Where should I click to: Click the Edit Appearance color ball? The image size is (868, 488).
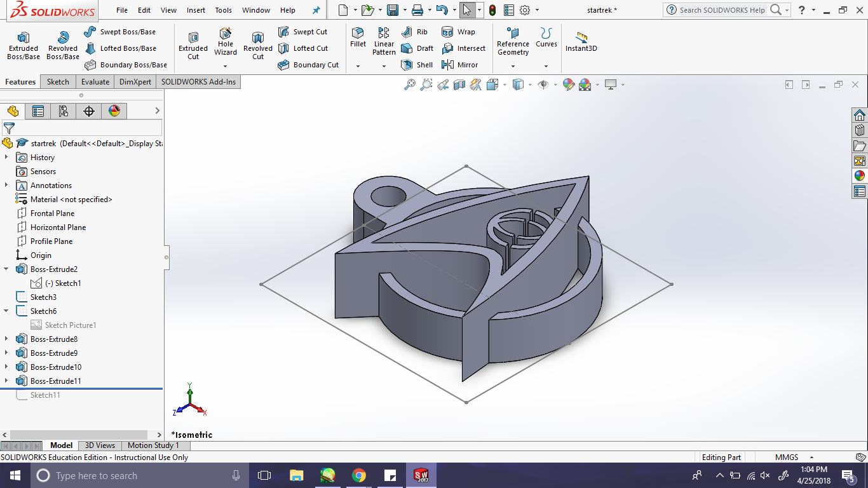tap(568, 85)
